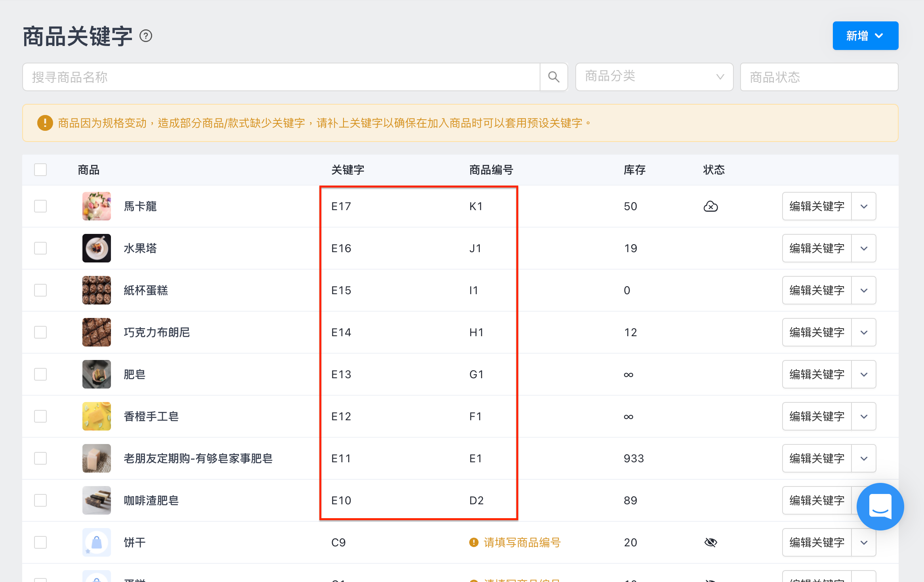Click the cloud status icon for 馬卡龍

pyautogui.click(x=710, y=206)
